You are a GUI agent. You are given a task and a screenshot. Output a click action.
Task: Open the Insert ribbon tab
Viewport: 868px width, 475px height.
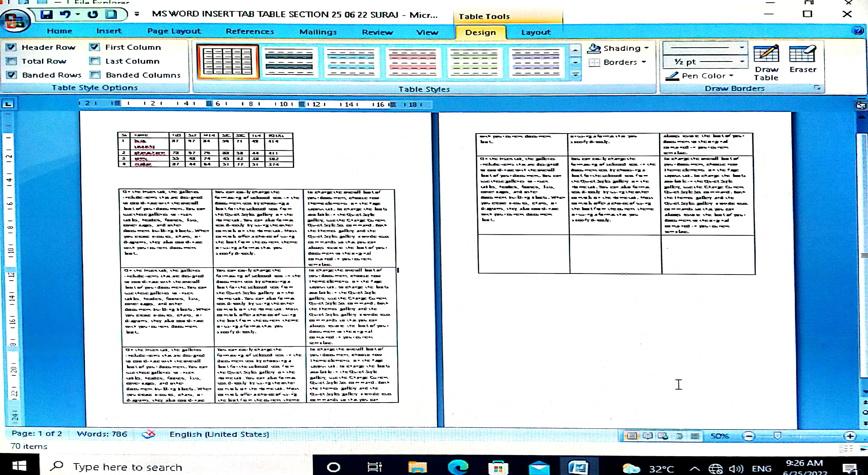click(x=108, y=31)
